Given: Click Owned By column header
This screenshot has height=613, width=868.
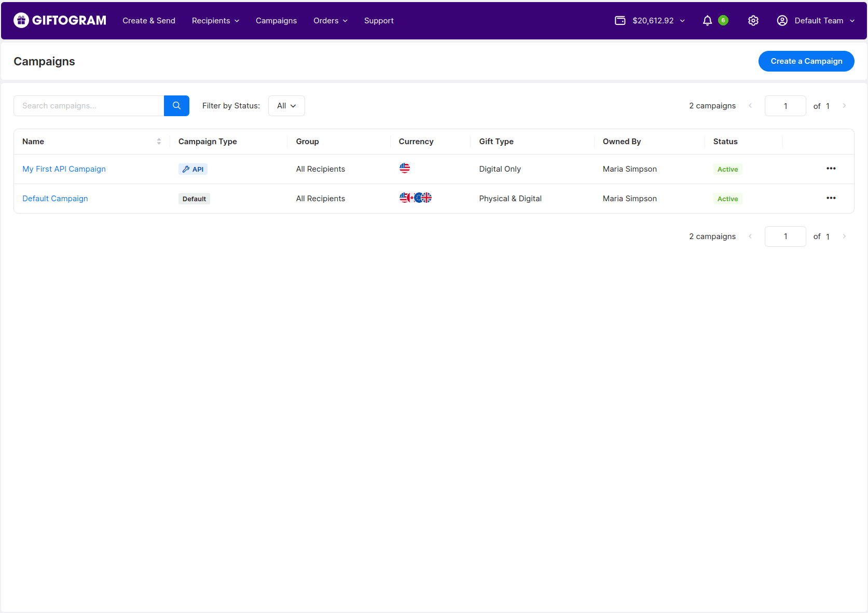Looking at the screenshot, I should [622, 142].
